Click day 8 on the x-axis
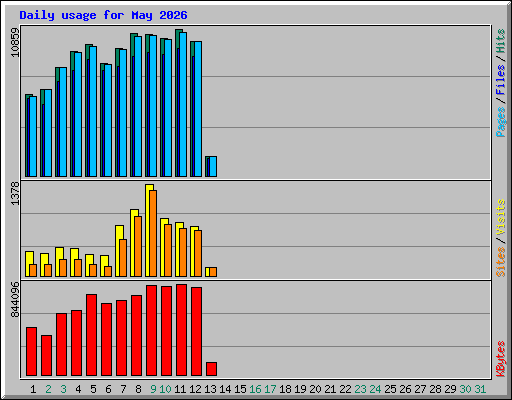 click(x=138, y=389)
